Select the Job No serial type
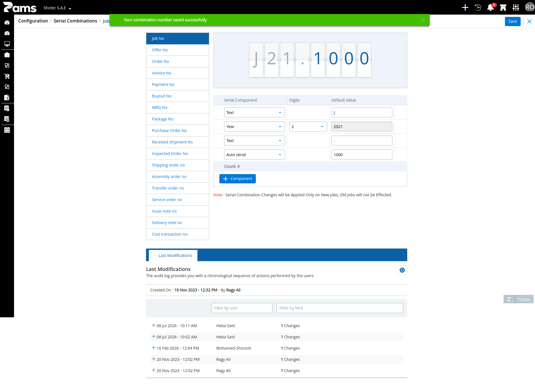This screenshot has width=535, height=392. tap(177, 38)
